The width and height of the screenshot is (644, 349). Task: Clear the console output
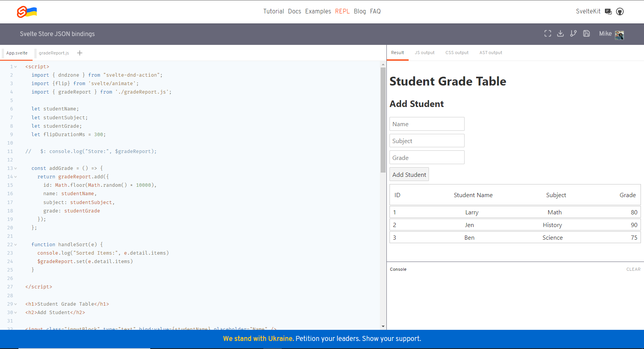(x=633, y=269)
